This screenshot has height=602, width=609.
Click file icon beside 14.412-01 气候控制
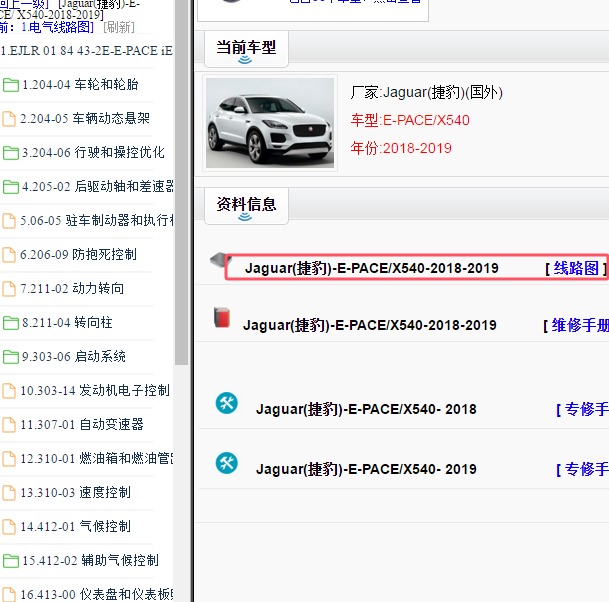9,527
